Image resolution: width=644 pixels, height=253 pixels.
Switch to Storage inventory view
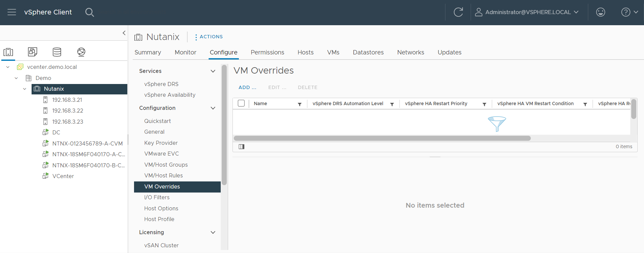[57, 52]
